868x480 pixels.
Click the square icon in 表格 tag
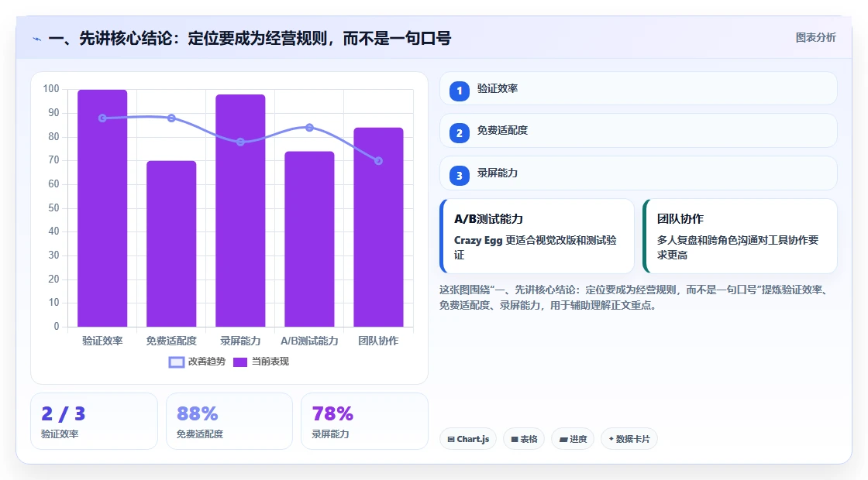515,440
